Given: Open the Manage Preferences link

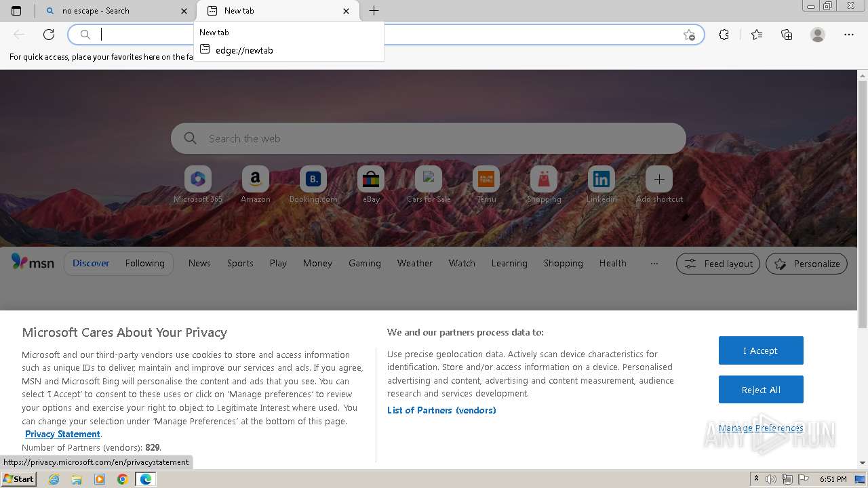Looking at the screenshot, I should point(761,428).
